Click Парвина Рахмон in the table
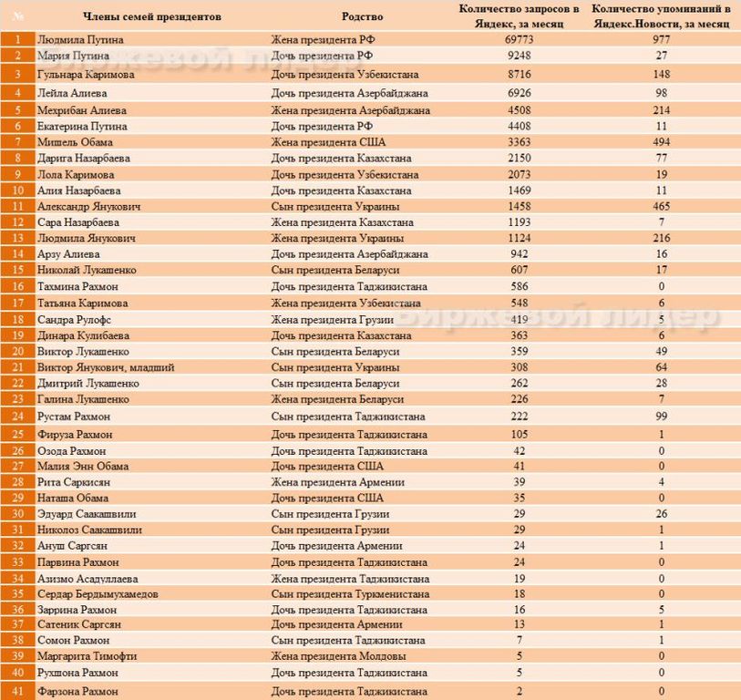 [78, 562]
